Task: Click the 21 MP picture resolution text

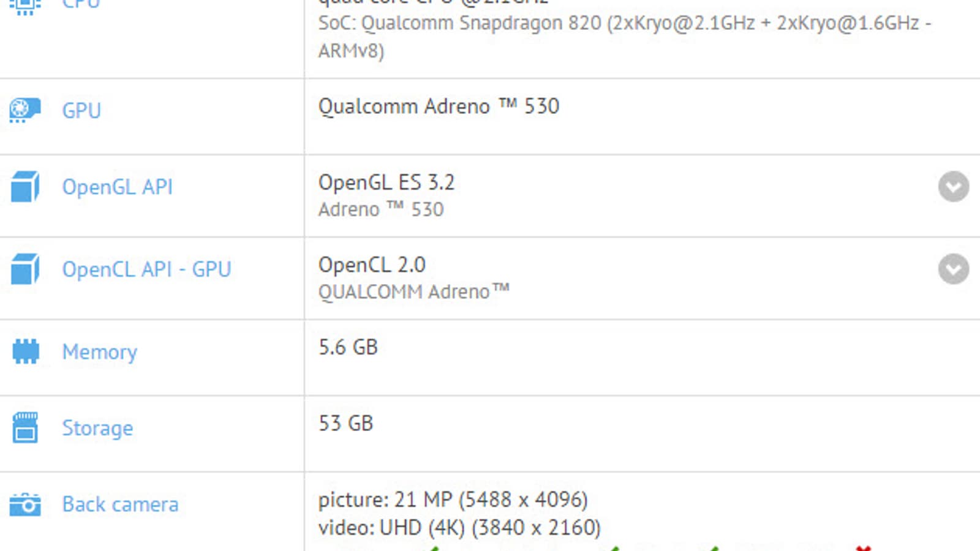Action: (453, 500)
